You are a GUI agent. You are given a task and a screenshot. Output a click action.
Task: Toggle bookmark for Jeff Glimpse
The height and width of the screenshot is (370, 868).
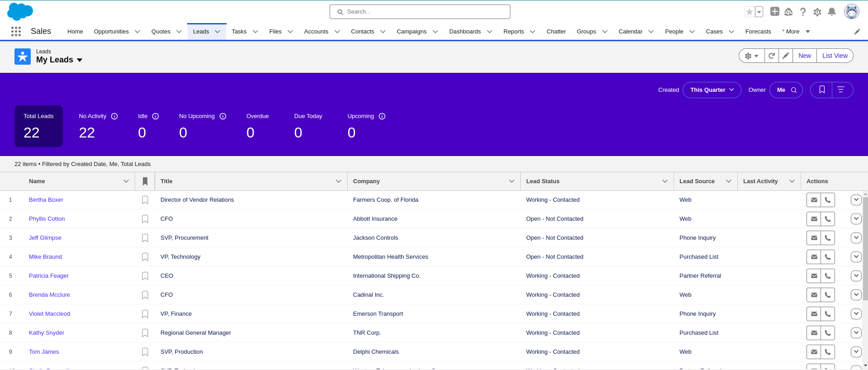point(145,238)
